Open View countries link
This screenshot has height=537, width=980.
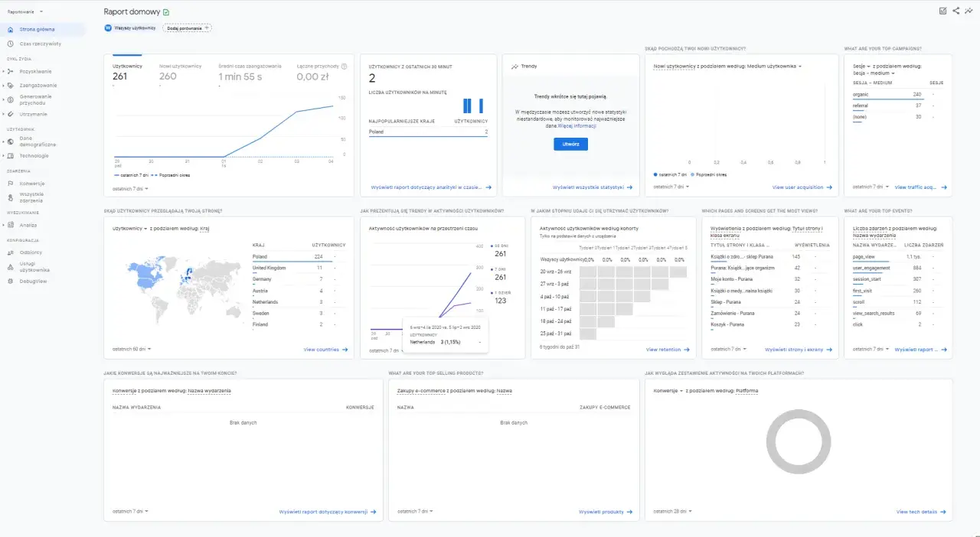[325, 350]
